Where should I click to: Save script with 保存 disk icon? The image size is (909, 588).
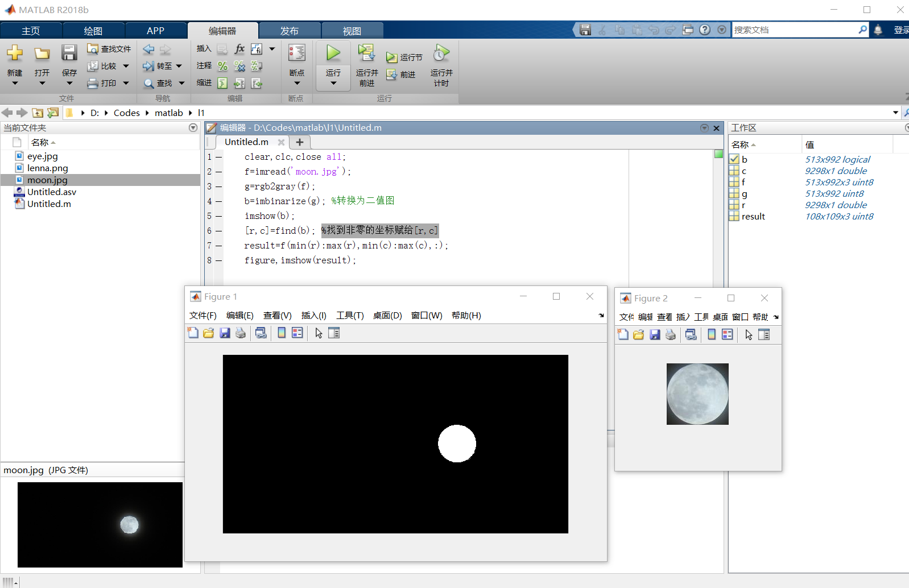pyautogui.click(x=69, y=53)
